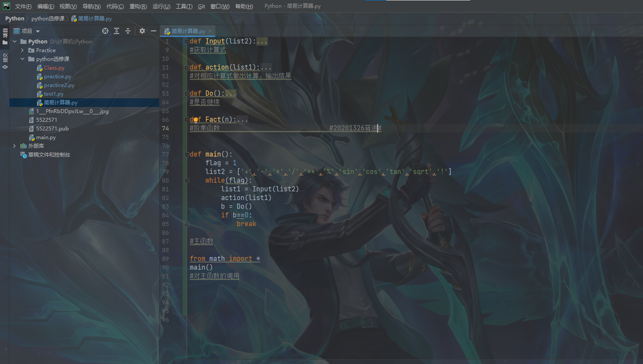This screenshot has width=643, height=364.
Task: Click line number 74 in the gutter
Action: tap(165, 128)
